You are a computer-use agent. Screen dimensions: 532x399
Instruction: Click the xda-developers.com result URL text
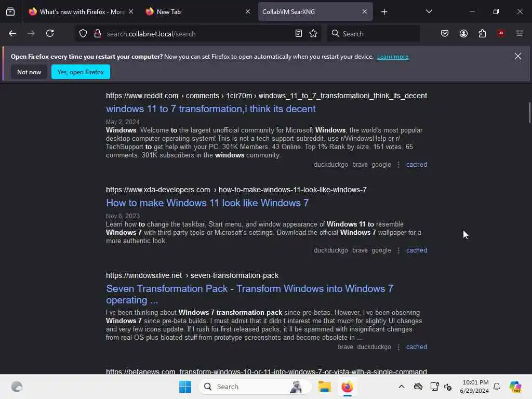[x=236, y=190]
